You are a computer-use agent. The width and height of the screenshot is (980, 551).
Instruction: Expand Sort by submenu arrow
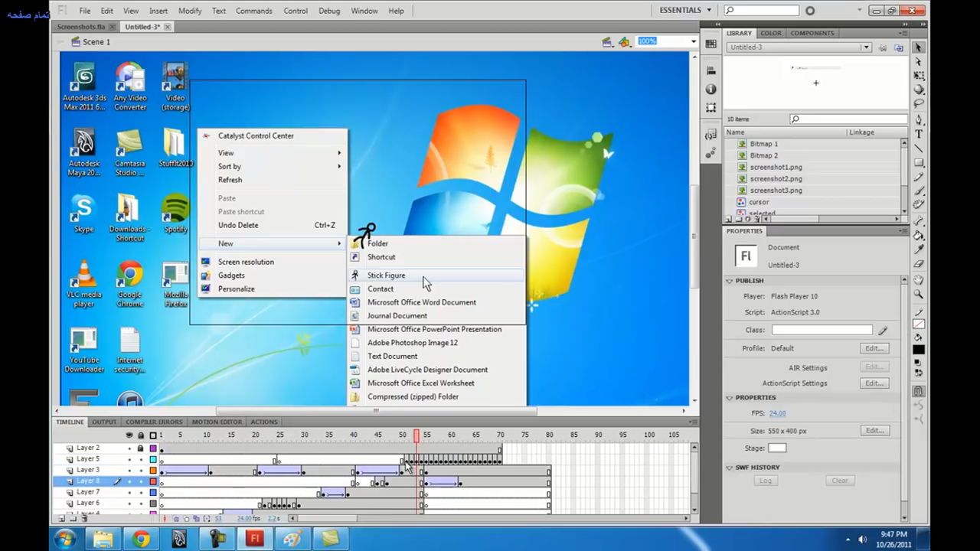click(339, 166)
